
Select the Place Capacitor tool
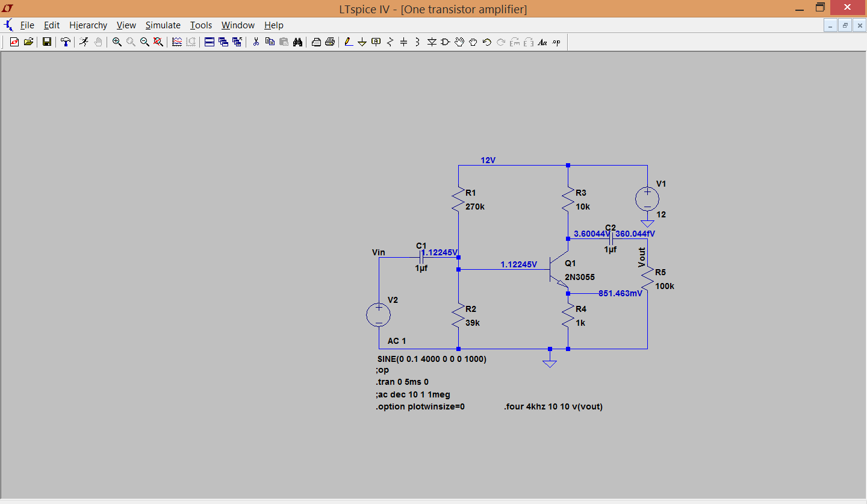click(404, 42)
